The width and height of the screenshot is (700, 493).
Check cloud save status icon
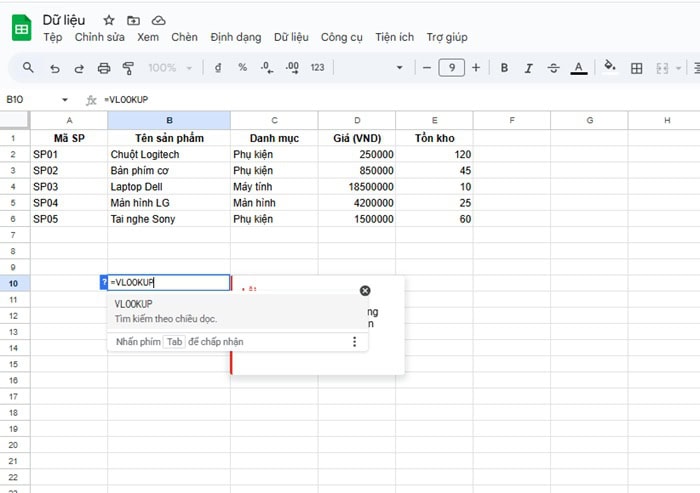pos(158,20)
